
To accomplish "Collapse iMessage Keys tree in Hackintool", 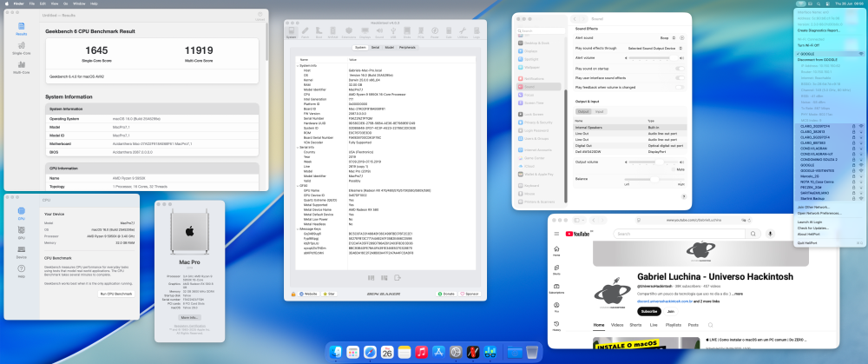I will coord(297,228).
